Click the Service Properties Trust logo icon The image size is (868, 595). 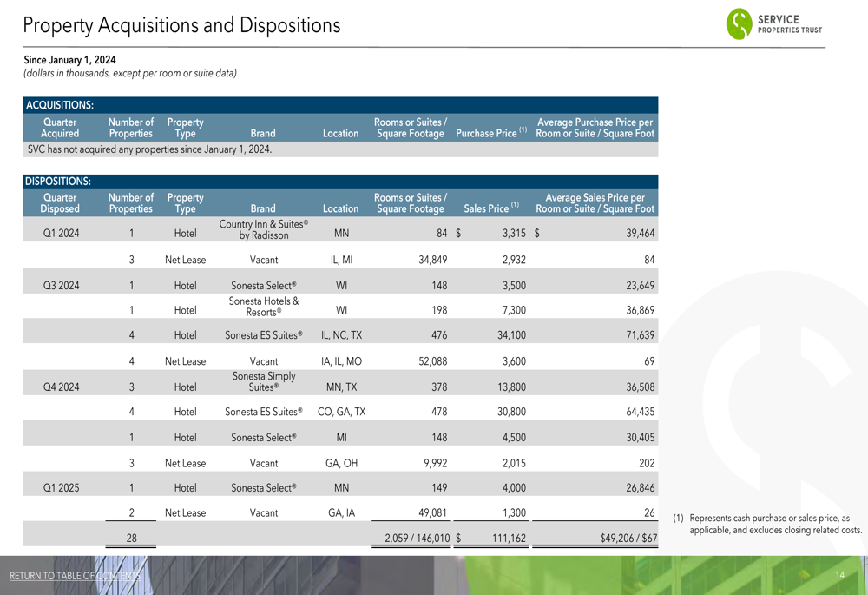(739, 23)
